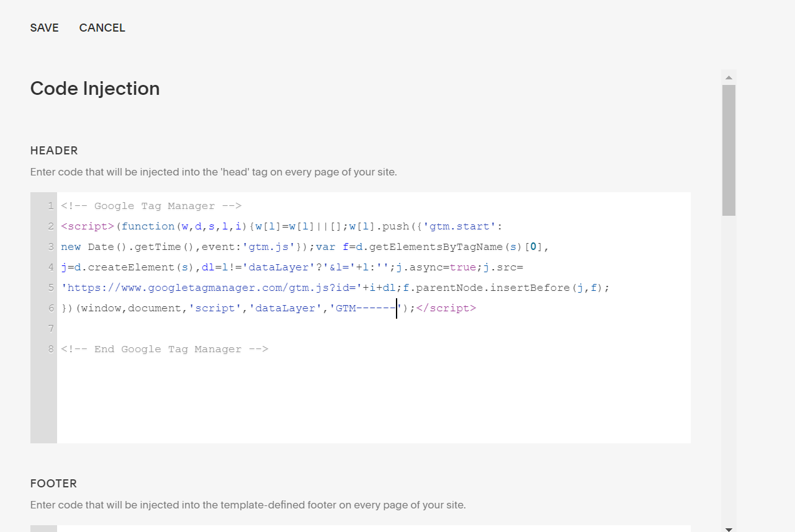The width and height of the screenshot is (795, 532).
Task: Click the HEADER section label
Action: pos(54,151)
